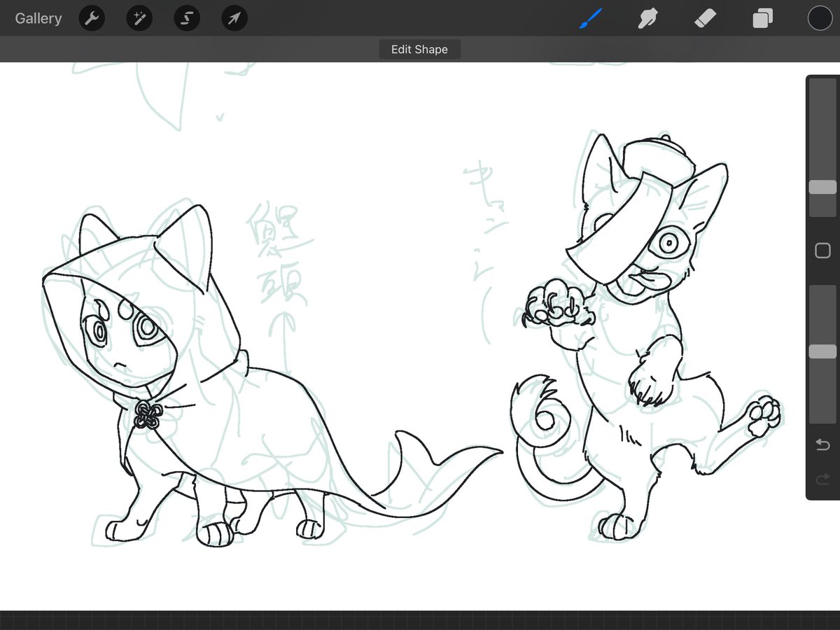The width and height of the screenshot is (840, 630).
Task: Tap the Edit Shape button
Action: coord(419,50)
